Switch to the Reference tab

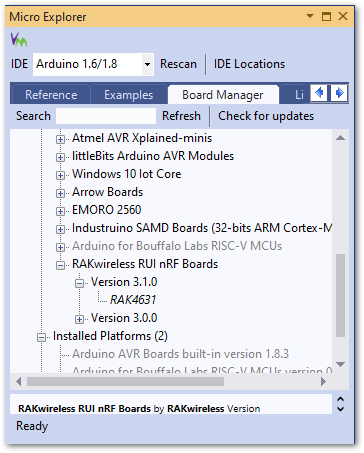[51, 95]
